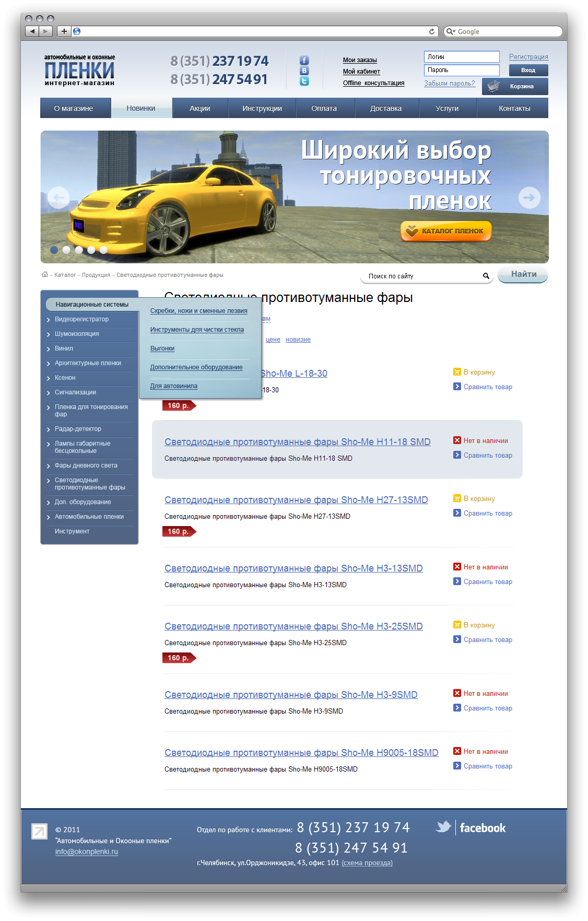
Task: Open Дополнительное оборудование submenu link
Action: [196, 367]
